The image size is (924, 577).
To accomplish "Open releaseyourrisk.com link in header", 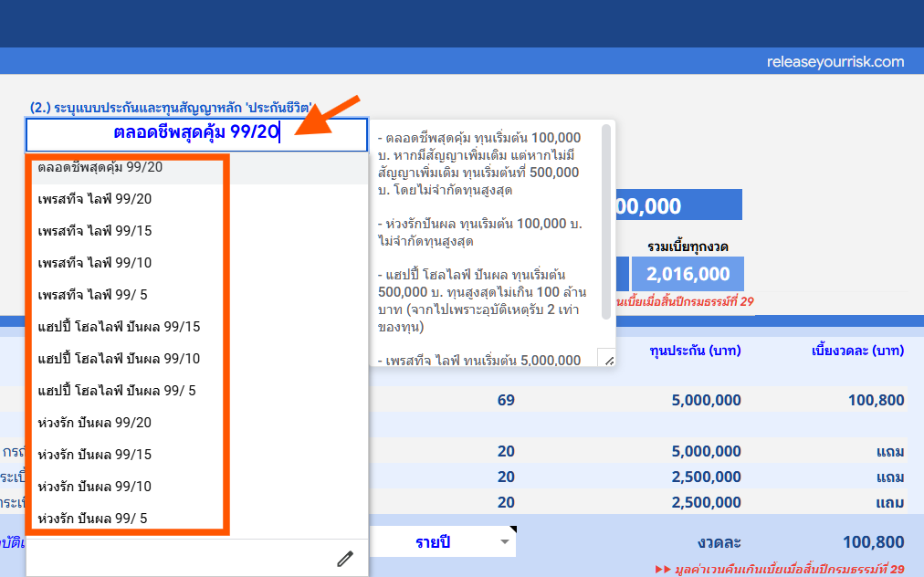I will tap(835, 62).
